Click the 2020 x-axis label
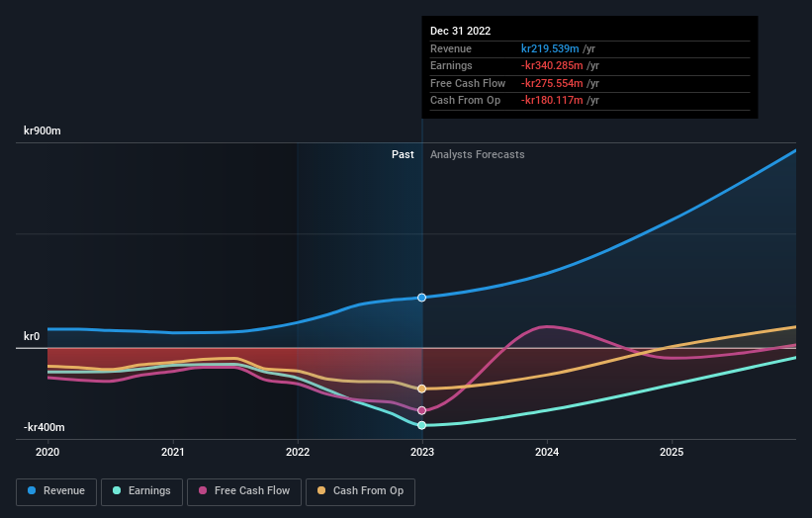Image resolution: width=812 pixels, height=518 pixels. (x=47, y=452)
